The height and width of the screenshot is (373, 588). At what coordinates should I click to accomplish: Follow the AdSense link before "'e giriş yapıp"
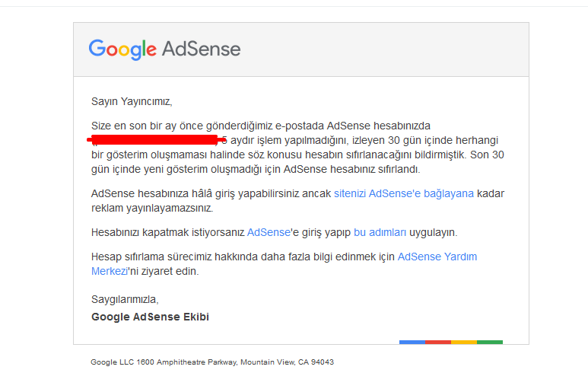(269, 233)
